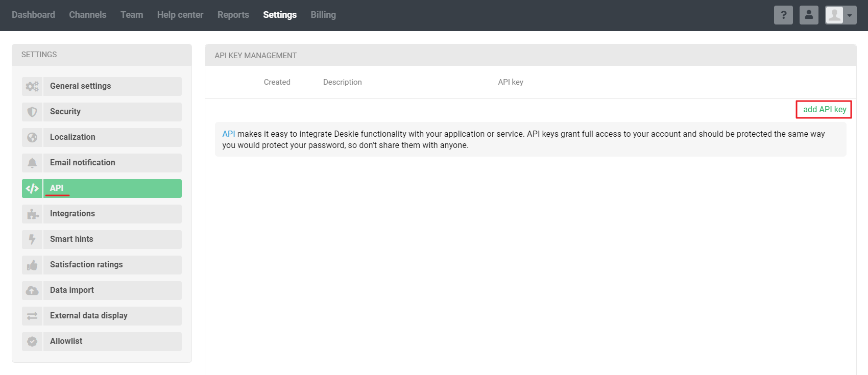Click the Description column header
Image resolution: width=868 pixels, height=375 pixels.
343,82
